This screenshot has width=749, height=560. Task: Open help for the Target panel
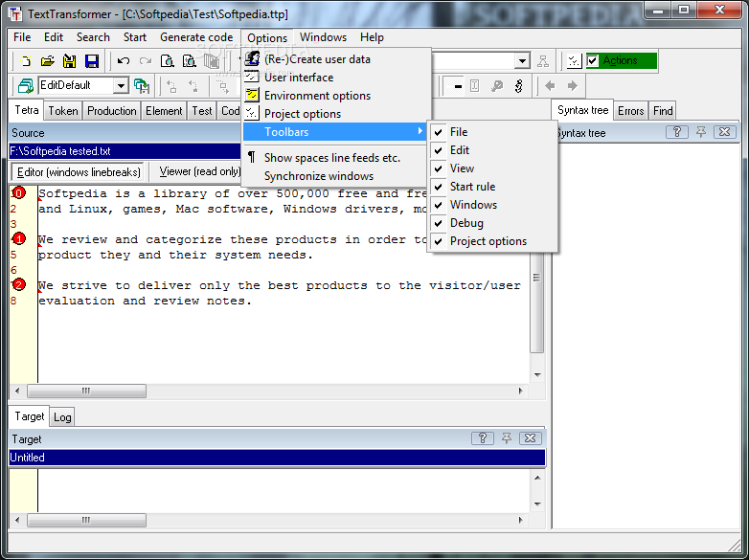pos(483,437)
